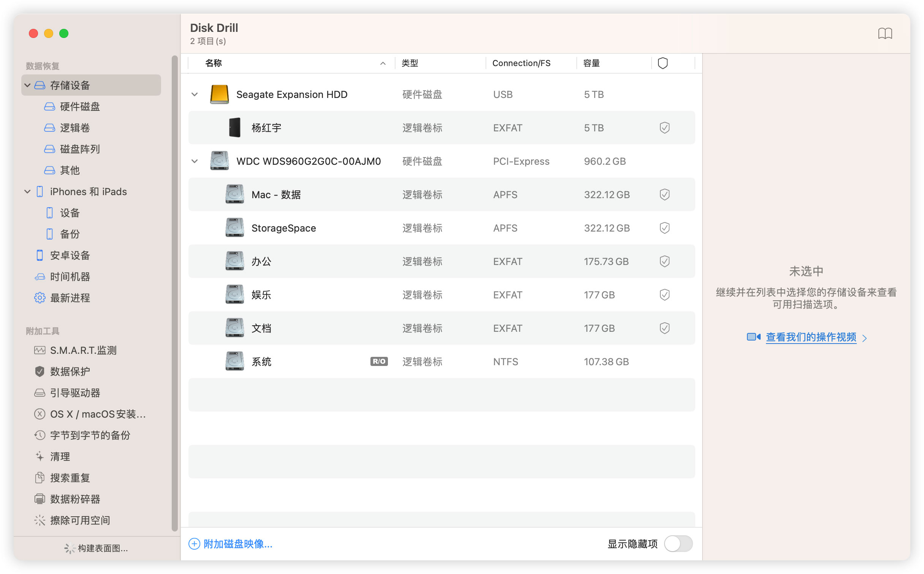Open 数据粉碎器 tool
Image resolution: width=924 pixels, height=574 pixels.
coord(67,499)
